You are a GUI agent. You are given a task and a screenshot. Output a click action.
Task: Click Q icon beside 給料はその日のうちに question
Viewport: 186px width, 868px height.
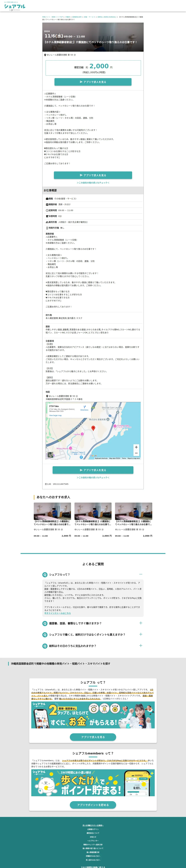45,646
